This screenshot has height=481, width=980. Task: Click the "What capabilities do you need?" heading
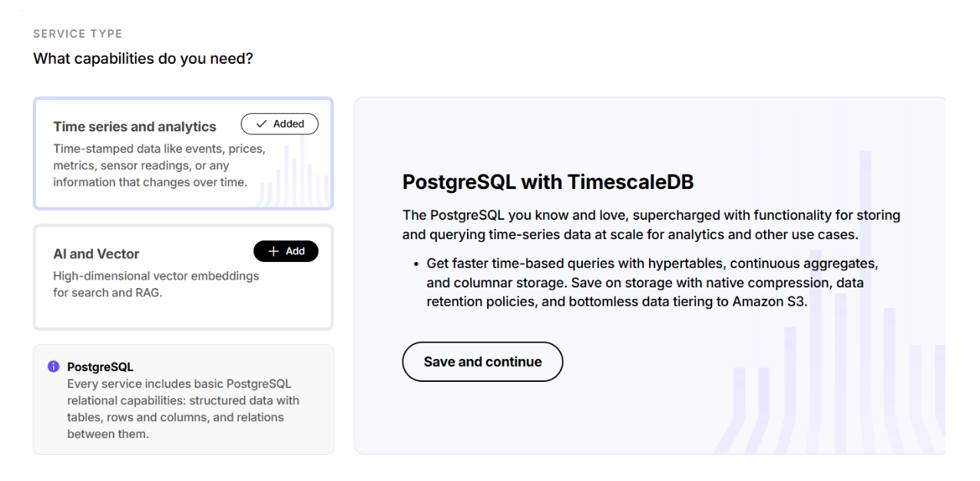(x=143, y=58)
